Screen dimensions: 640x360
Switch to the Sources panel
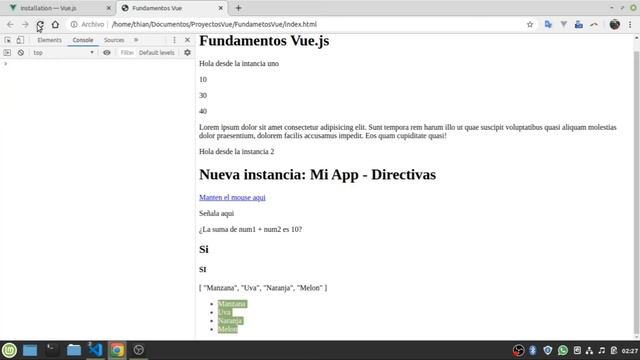(114, 40)
